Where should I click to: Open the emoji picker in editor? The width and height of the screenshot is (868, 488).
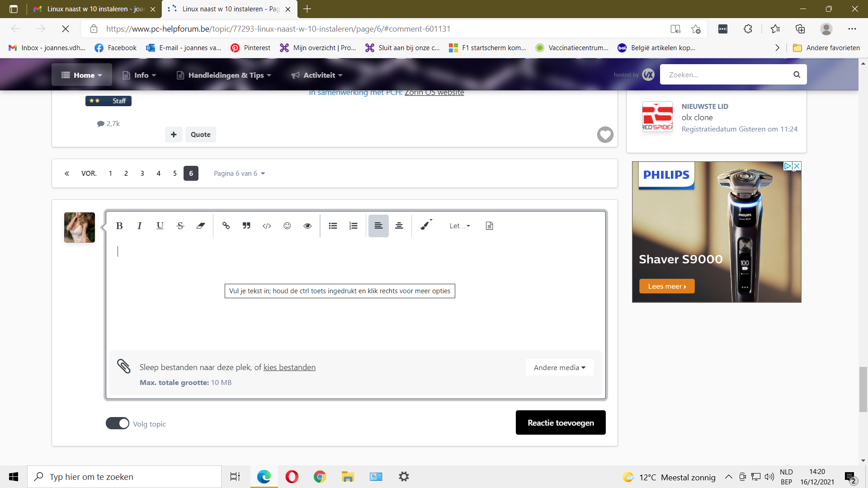click(287, 226)
